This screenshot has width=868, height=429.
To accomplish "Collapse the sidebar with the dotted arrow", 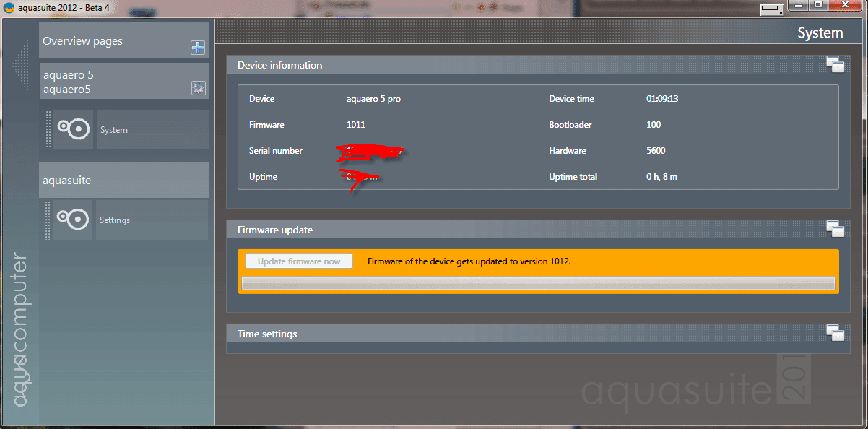I will (20, 66).
